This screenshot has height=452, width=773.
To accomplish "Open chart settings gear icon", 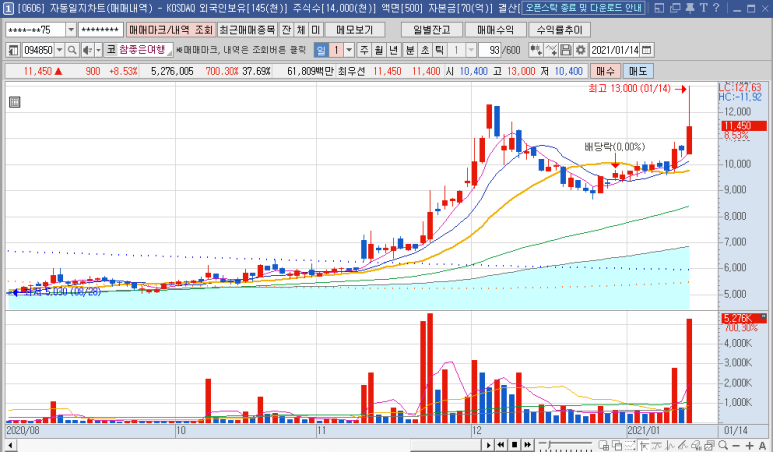I will point(581,50).
